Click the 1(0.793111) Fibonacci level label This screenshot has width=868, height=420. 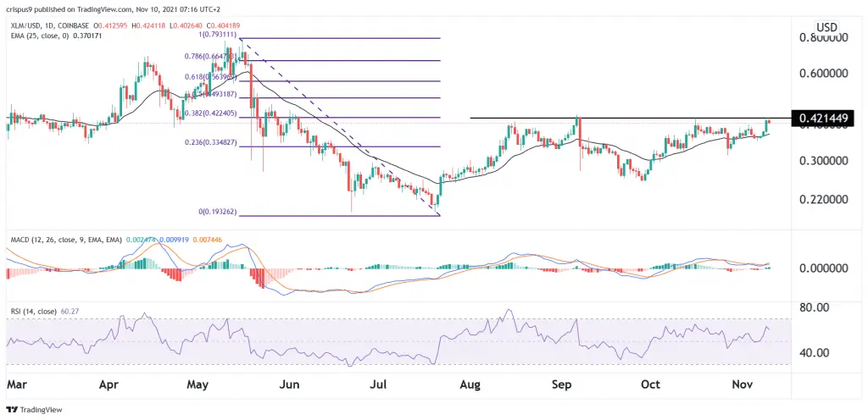click(216, 34)
